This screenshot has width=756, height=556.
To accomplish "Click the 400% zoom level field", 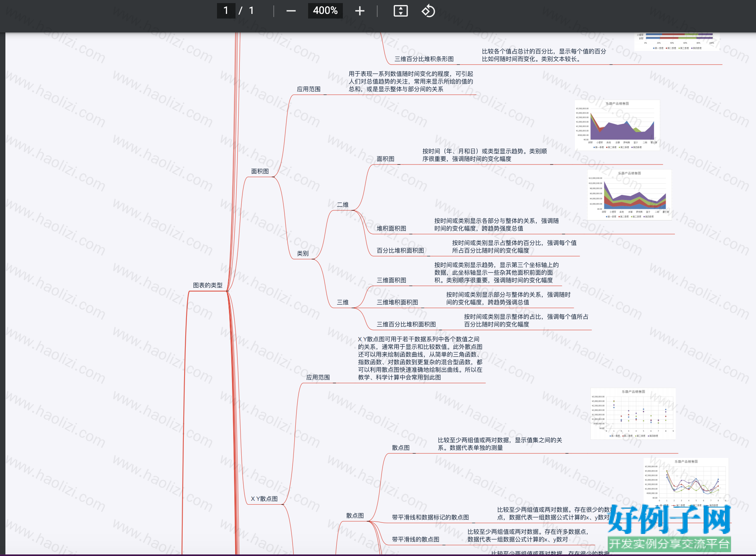I will (x=325, y=10).
